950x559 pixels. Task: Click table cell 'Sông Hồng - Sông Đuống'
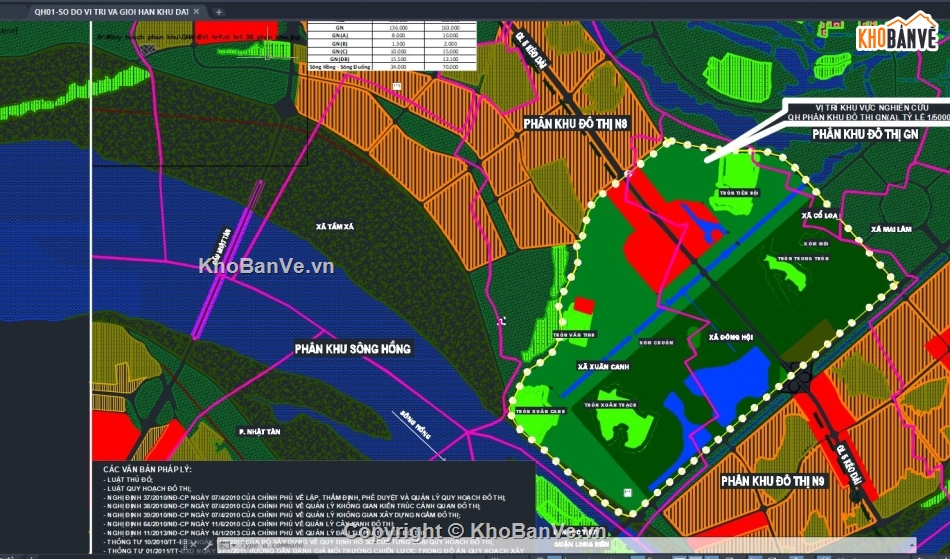click(339, 67)
